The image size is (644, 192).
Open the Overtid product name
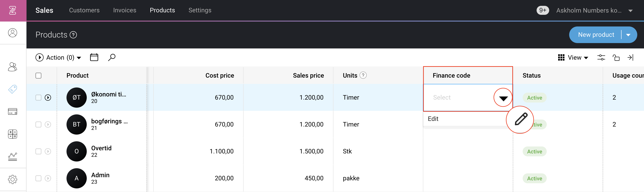(101, 148)
